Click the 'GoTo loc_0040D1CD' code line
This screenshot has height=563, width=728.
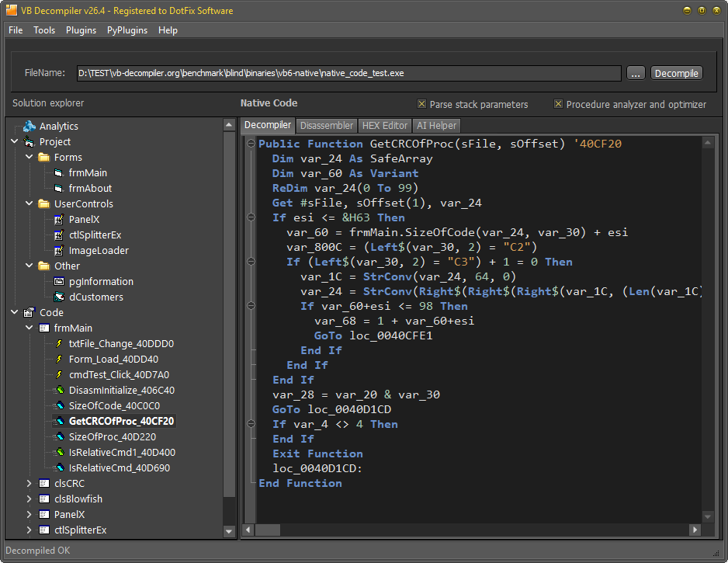(331, 409)
